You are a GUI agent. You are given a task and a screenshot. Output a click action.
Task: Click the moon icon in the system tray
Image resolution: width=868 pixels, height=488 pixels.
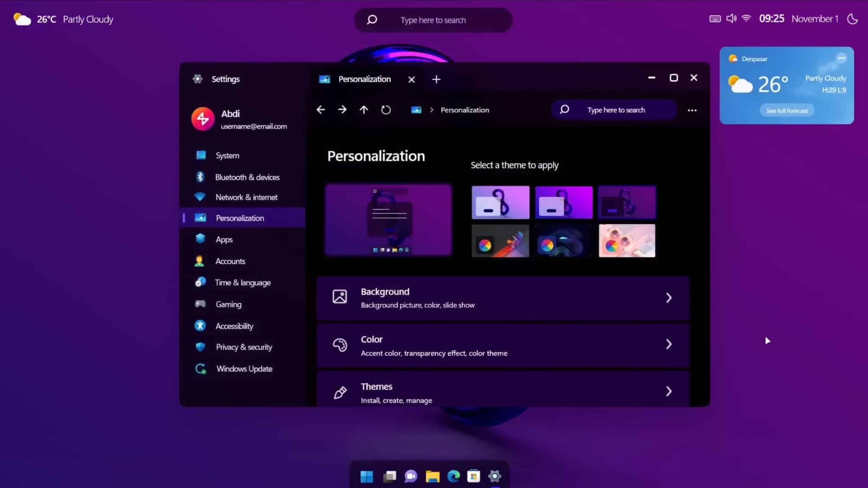point(853,19)
